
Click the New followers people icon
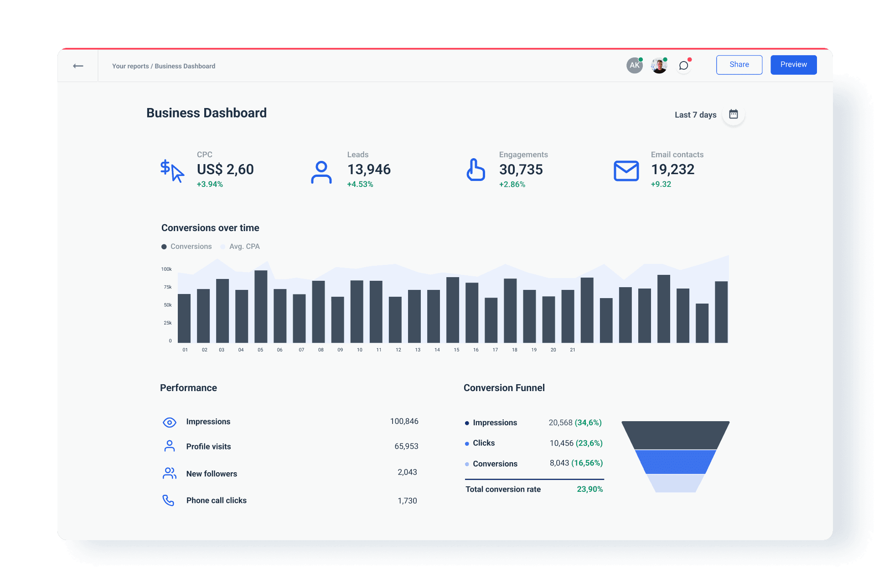click(169, 473)
